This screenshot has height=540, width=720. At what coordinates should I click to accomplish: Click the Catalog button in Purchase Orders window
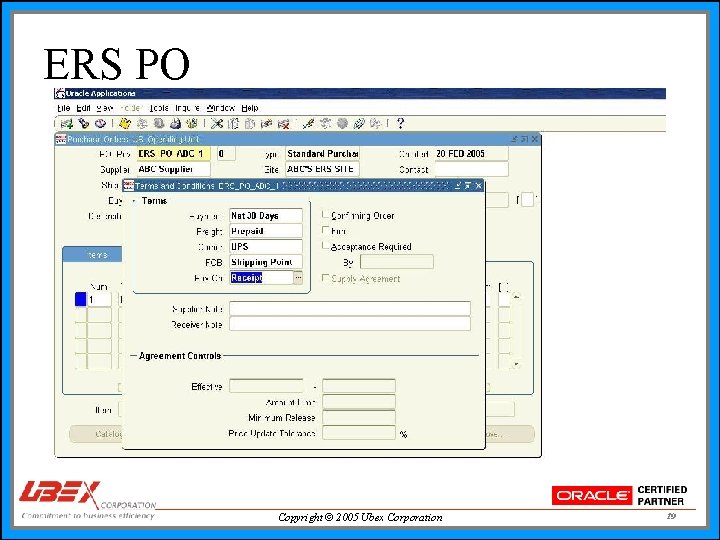tap(96, 433)
